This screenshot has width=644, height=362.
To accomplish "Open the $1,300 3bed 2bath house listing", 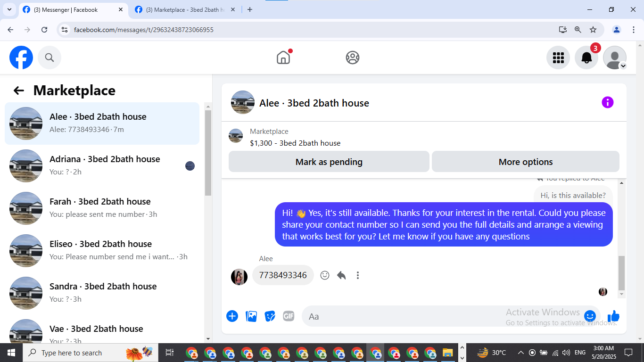I will tap(295, 143).
